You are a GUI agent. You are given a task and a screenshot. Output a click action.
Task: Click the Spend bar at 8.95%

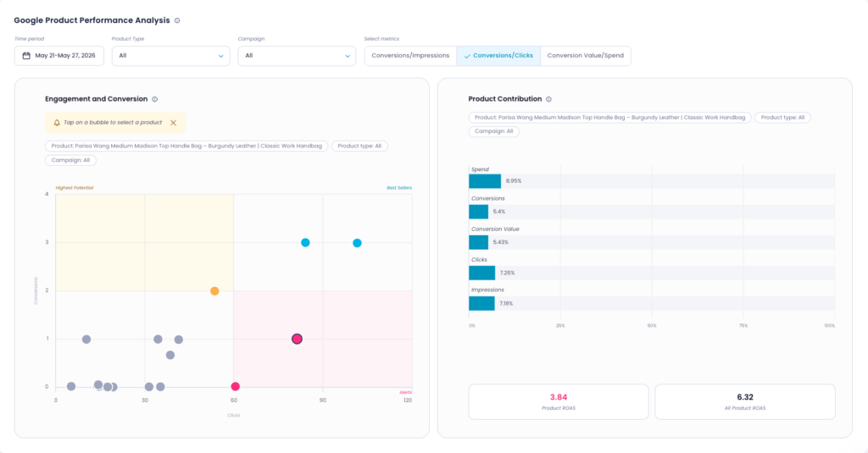coord(485,181)
